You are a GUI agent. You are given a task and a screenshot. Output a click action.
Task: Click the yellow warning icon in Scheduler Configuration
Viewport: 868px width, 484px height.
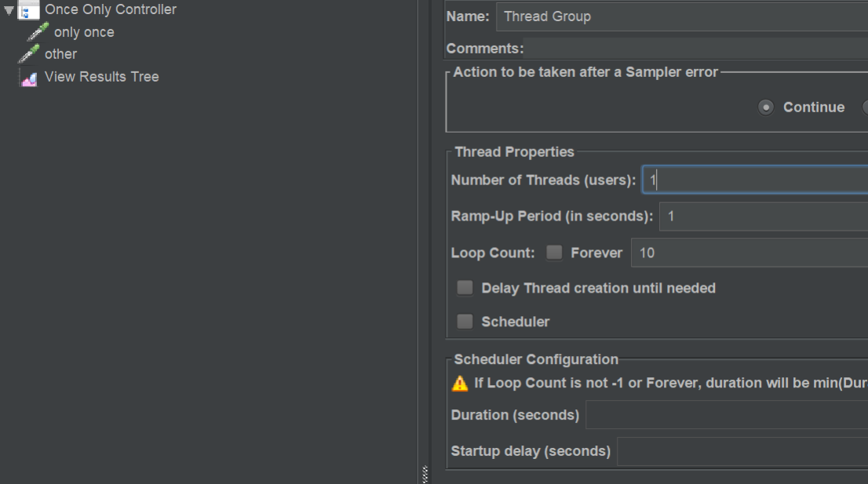pyautogui.click(x=459, y=384)
